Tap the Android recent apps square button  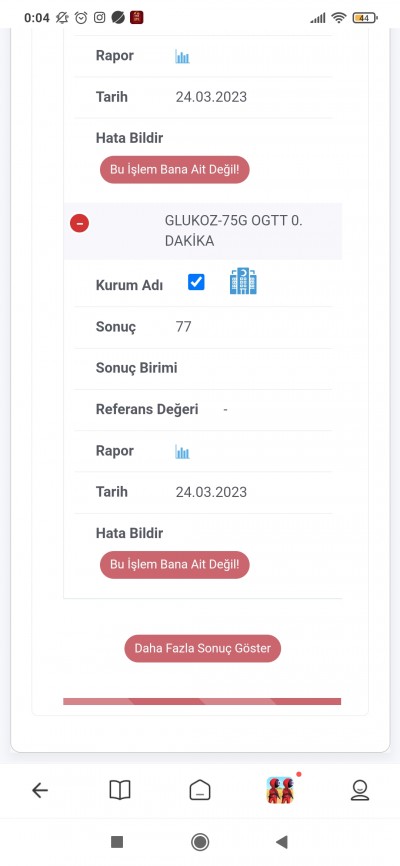(117, 842)
